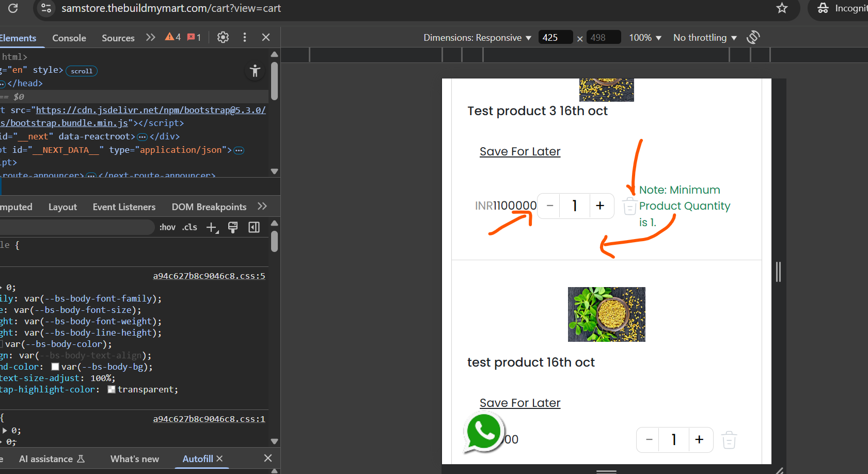Viewport: 868px width, 474px height.
Task: Save test product 16th oct for later
Action: coord(520,403)
